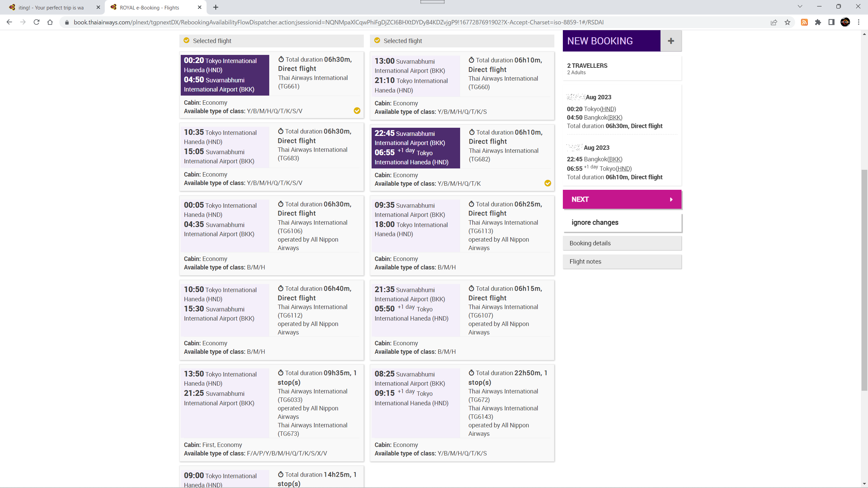Viewport: 868px width, 488px height.
Task: Click the TG682 selected checkmark icon
Action: click(548, 183)
